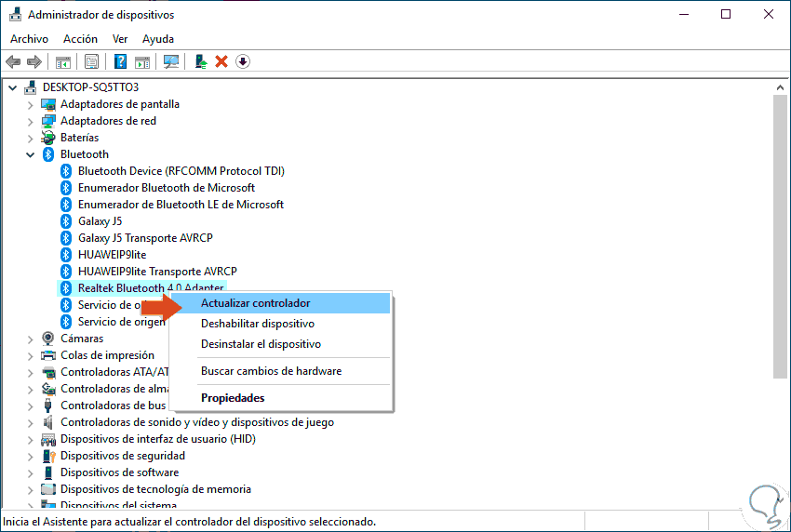Choose Buscar cambios de hardware
The height and width of the screenshot is (532, 791).
[279, 371]
